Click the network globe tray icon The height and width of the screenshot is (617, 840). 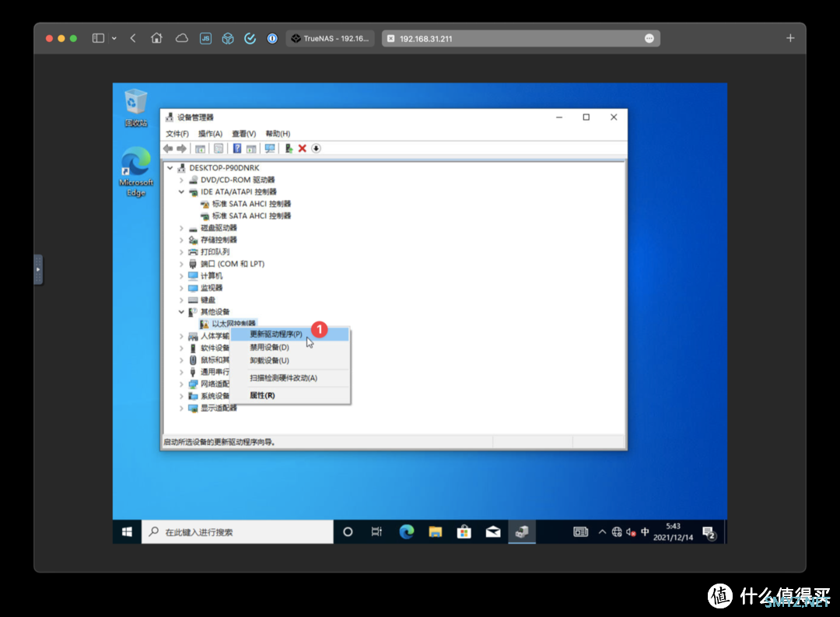click(x=617, y=531)
